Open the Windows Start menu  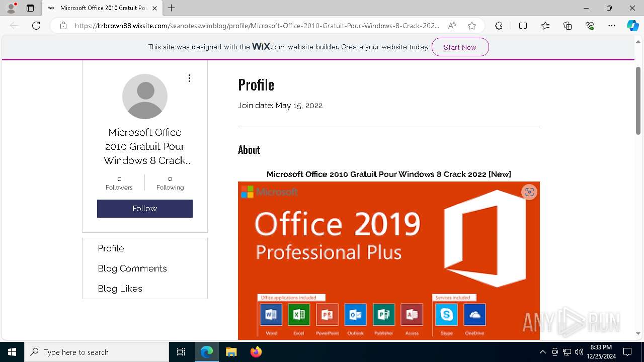(x=12, y=352)
